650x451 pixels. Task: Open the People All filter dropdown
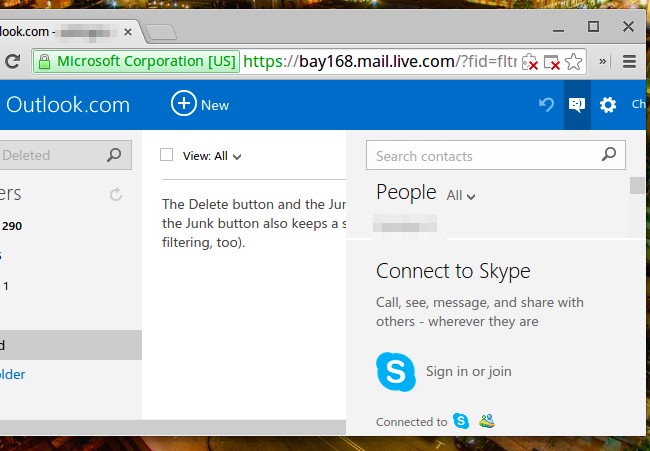pyautogui.click(x=461, y=195)
